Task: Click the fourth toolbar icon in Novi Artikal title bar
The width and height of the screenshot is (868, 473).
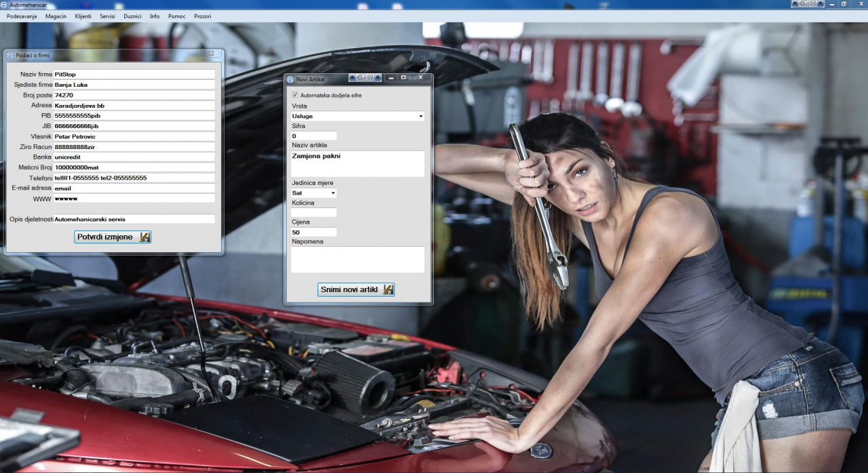Action: [x=377, y=78]
